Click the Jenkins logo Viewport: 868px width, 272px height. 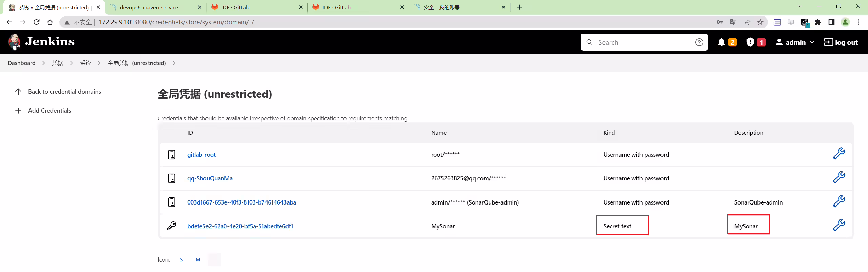pos(41,42)
